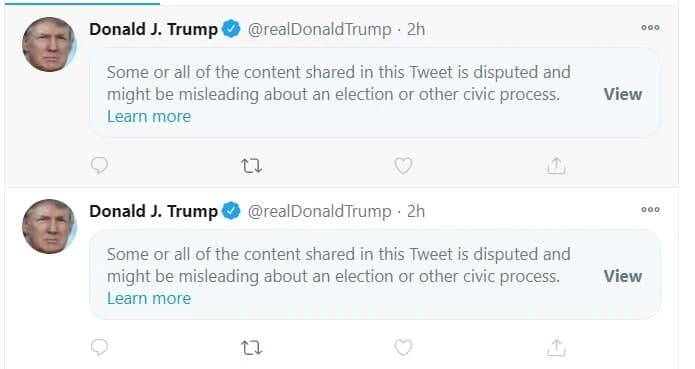This screenshot has width=695, height=369.
Task: Open the second tweet's more options menu
Action: (650, 210)
